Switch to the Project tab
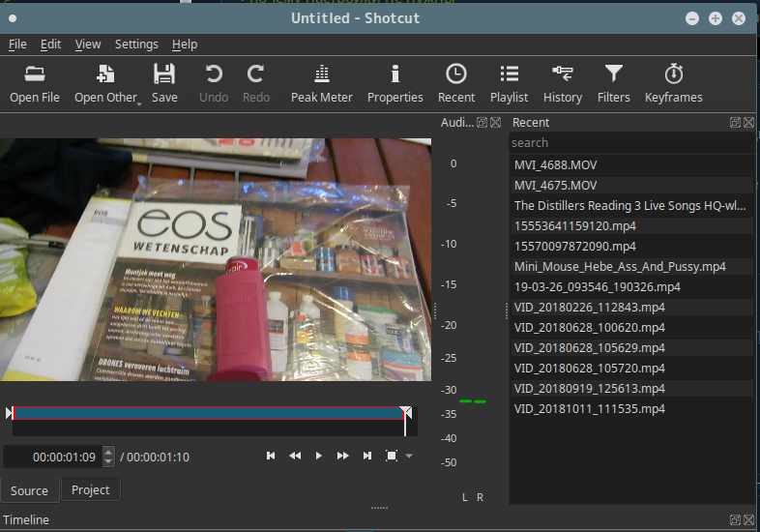Screen dimensions: 760x532 90,490
